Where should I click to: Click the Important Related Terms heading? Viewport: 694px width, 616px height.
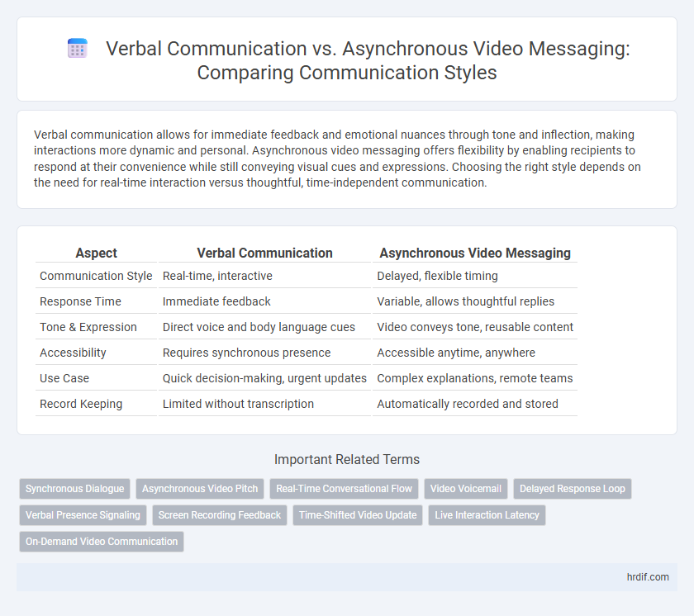(347, 459)
